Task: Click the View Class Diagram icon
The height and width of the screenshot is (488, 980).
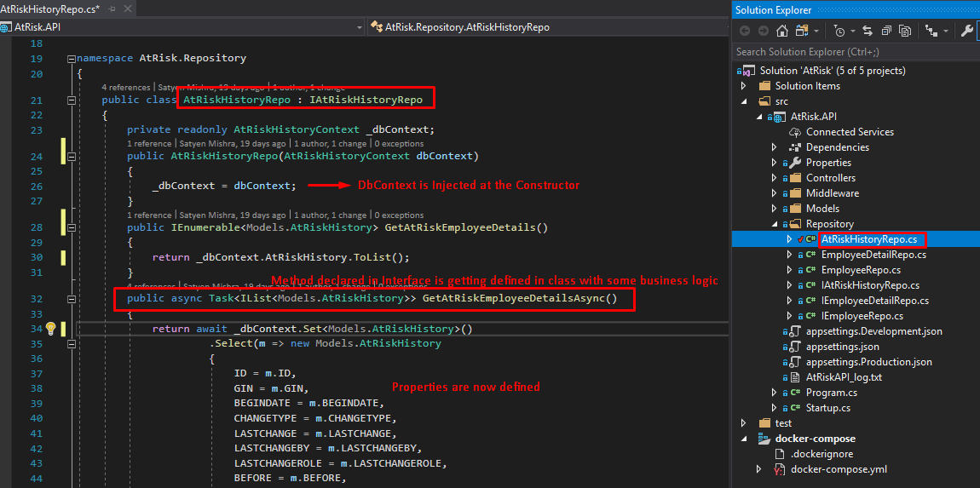Action: [932, 31]
